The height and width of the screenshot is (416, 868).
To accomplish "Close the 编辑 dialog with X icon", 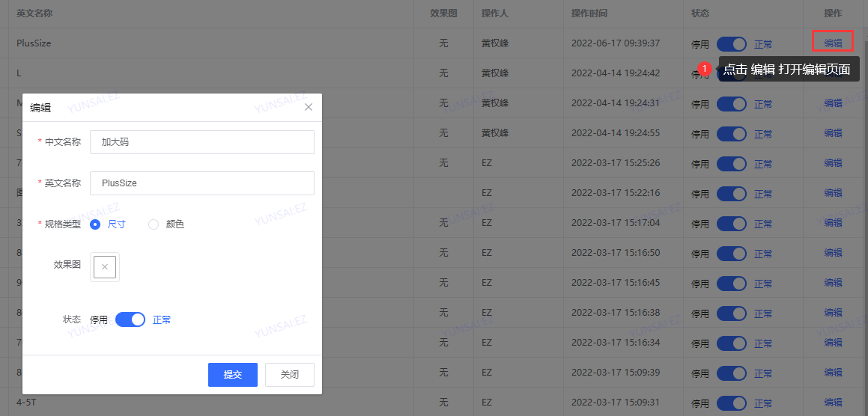I will click(x=309, y=107).
